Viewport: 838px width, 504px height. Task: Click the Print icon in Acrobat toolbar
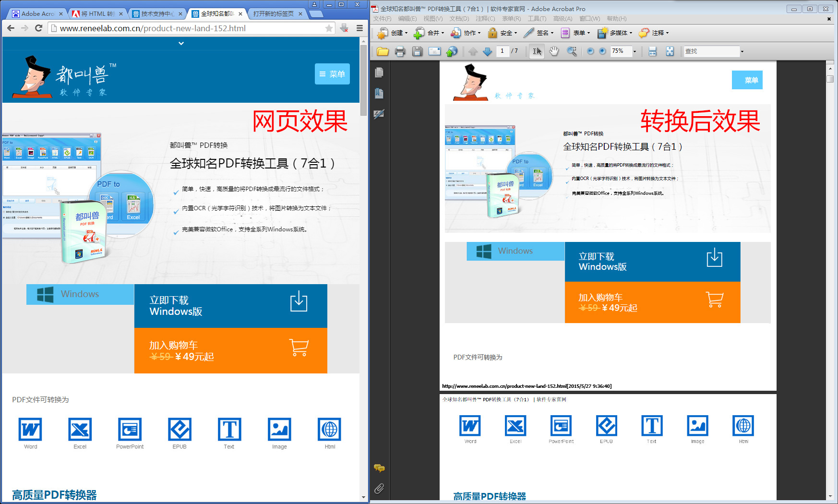[x=400, y=51]
